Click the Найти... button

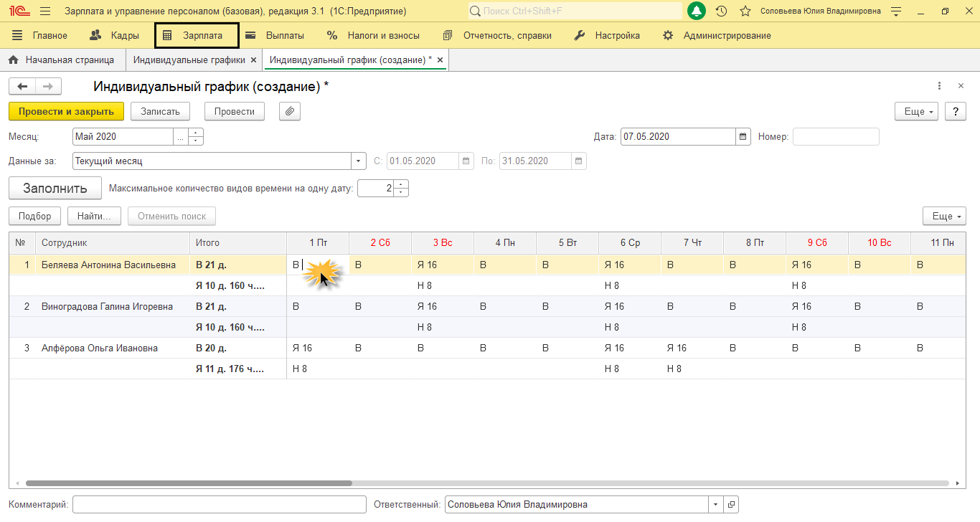point(94,216)
